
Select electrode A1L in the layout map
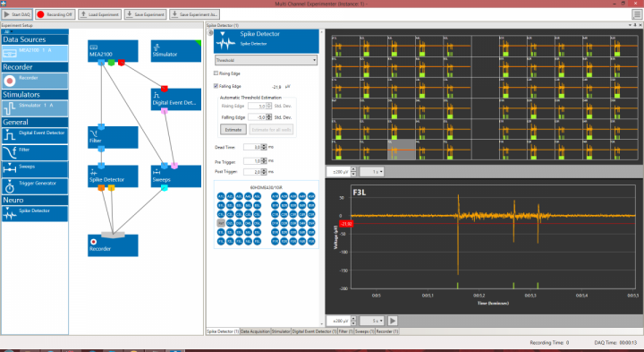[x=221, y=196]
